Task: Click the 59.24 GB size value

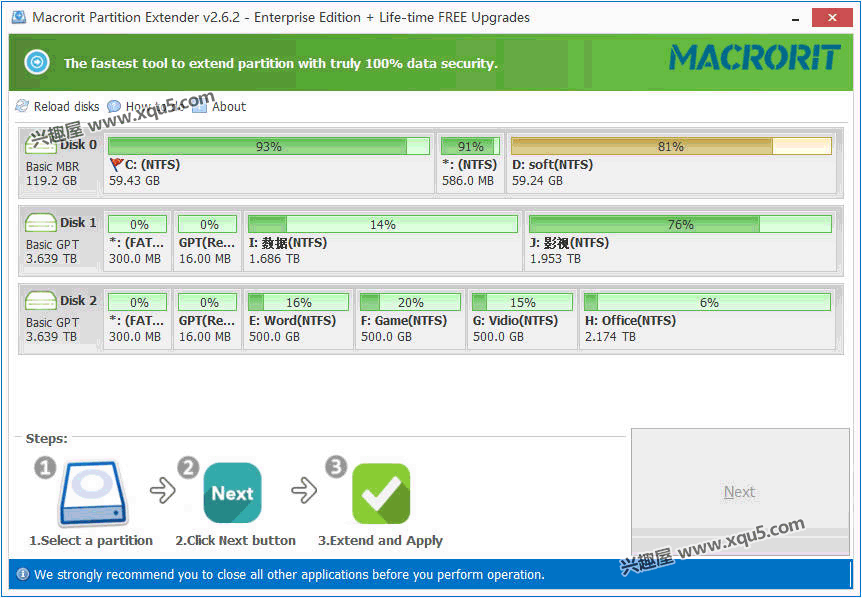Action: click(x=538, y=180)
